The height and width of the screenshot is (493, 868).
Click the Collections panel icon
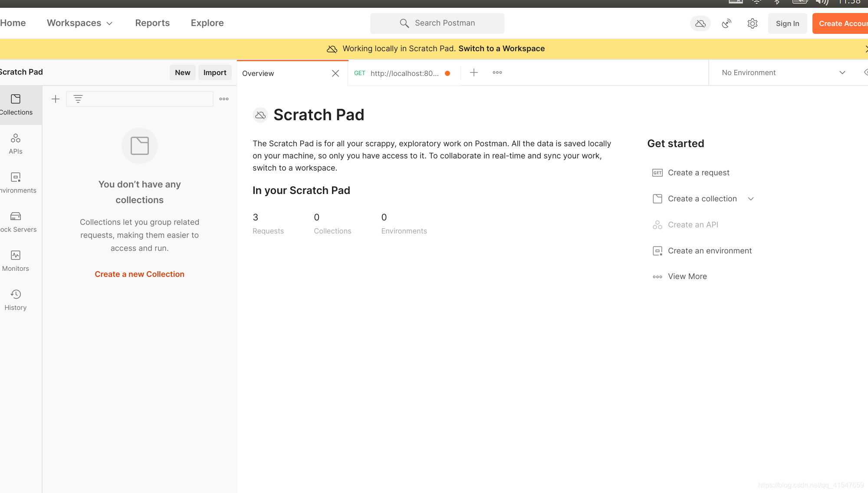coord(16,104)
